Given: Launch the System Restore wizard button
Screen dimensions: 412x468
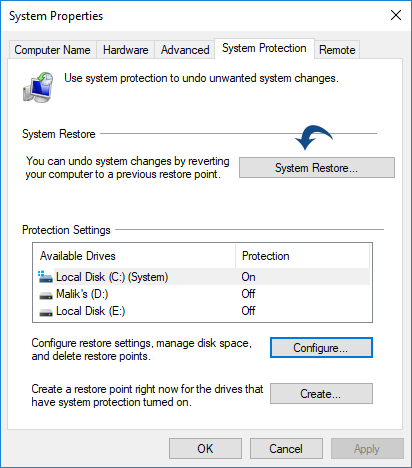Looking at the screenshot, I should pyautogui.click(x=317, y=168).
